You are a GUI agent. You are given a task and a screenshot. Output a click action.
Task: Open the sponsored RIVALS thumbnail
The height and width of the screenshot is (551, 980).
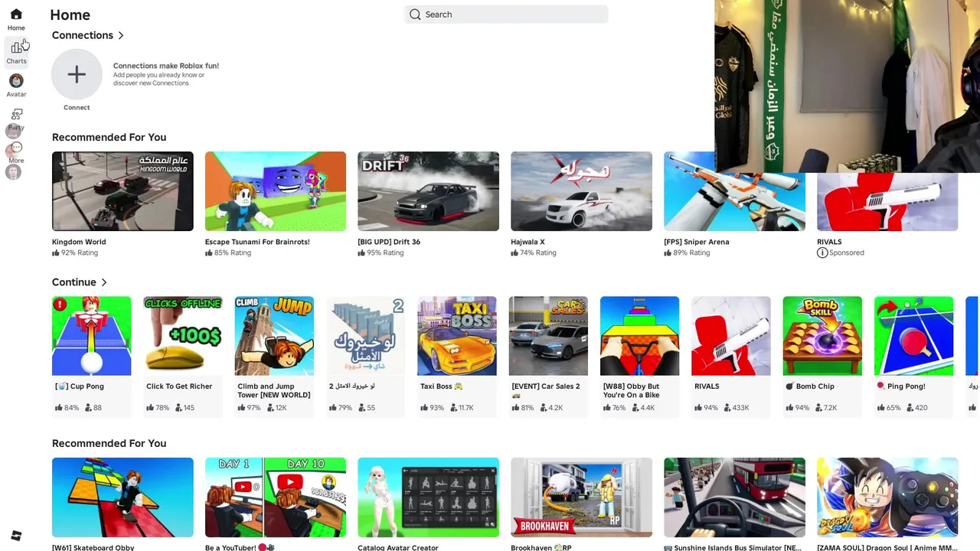pos(887,202)
